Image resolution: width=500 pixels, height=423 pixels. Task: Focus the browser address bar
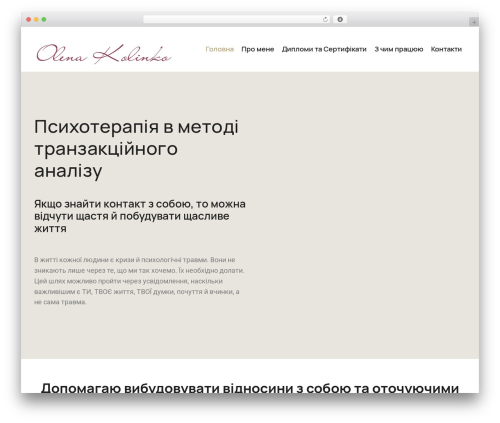(x=237, y=20)
